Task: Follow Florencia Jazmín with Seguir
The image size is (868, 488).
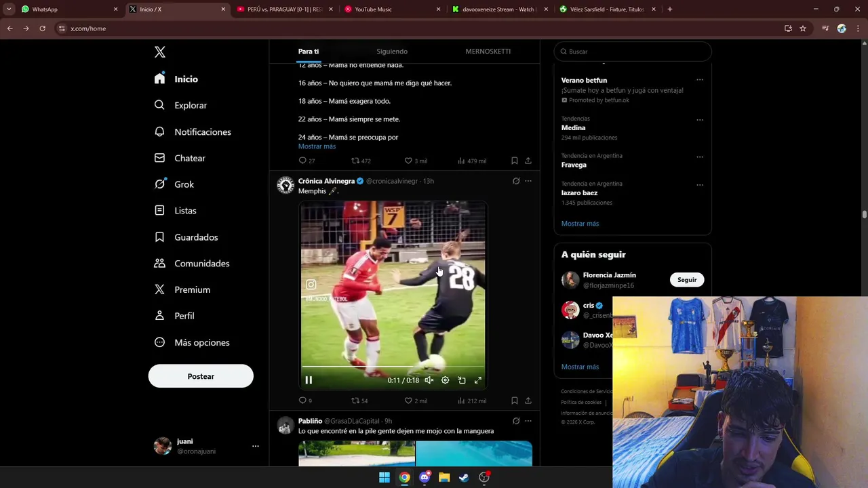Action: coord(687,280)
